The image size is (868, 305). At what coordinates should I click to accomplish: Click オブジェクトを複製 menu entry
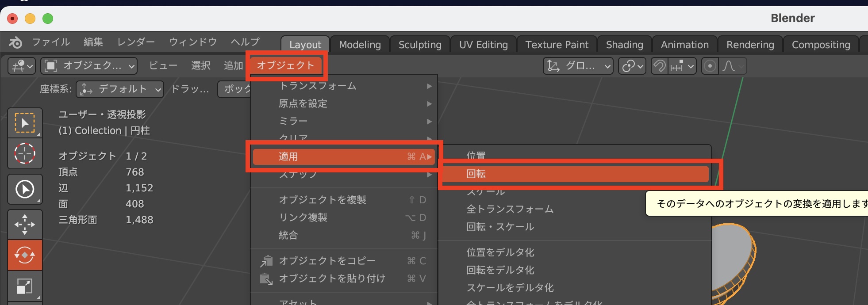coord(323,200)
